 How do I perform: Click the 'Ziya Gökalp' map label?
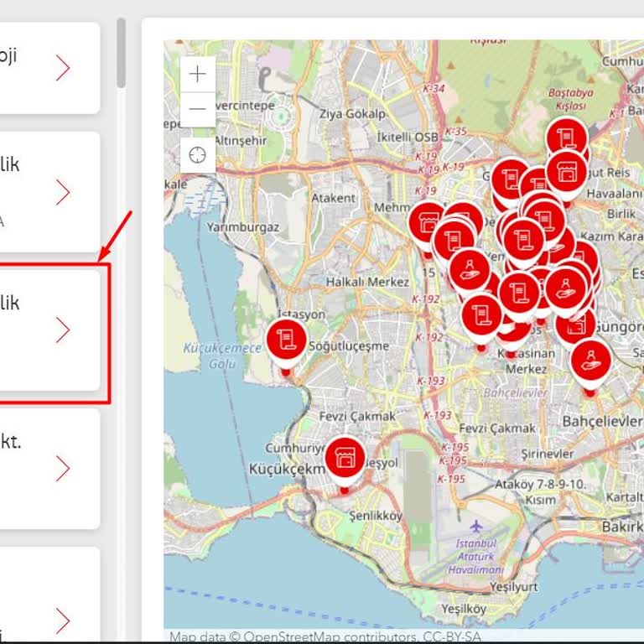point(353,114)
